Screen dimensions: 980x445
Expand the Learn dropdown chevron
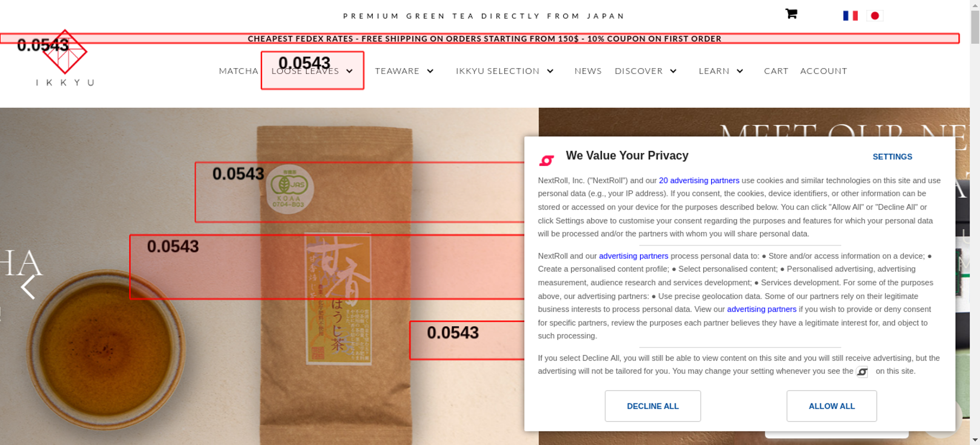click(x=740, y=71)
